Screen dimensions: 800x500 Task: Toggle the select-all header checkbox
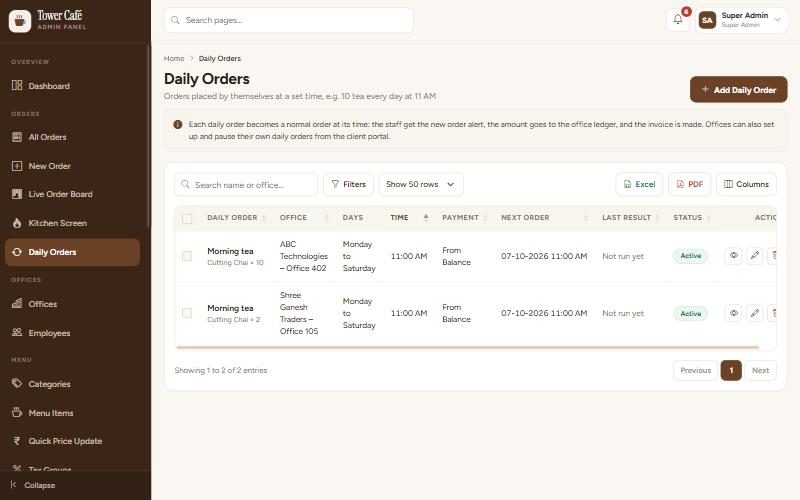click(187, 219)
